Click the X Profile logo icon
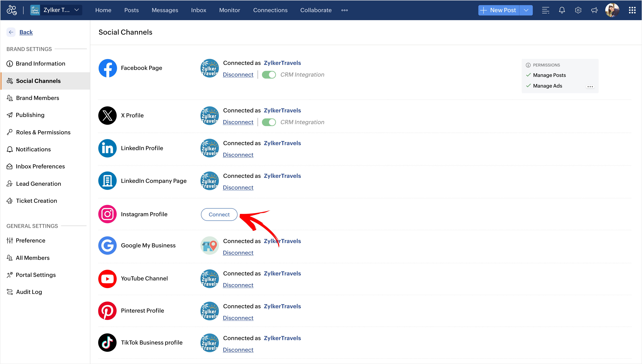The width and height of the screenshot is (642, 364). tap(108, 116)
